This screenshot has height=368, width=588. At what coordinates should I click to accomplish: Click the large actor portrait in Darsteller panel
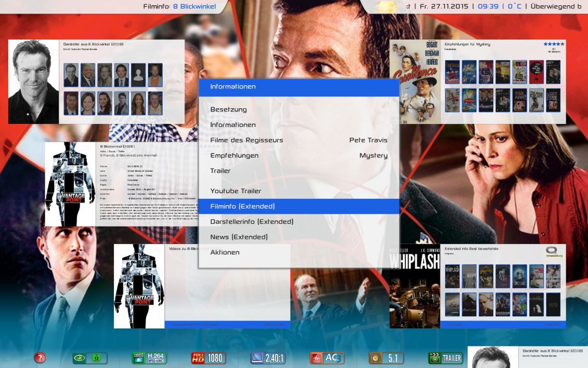click(34, 82)
